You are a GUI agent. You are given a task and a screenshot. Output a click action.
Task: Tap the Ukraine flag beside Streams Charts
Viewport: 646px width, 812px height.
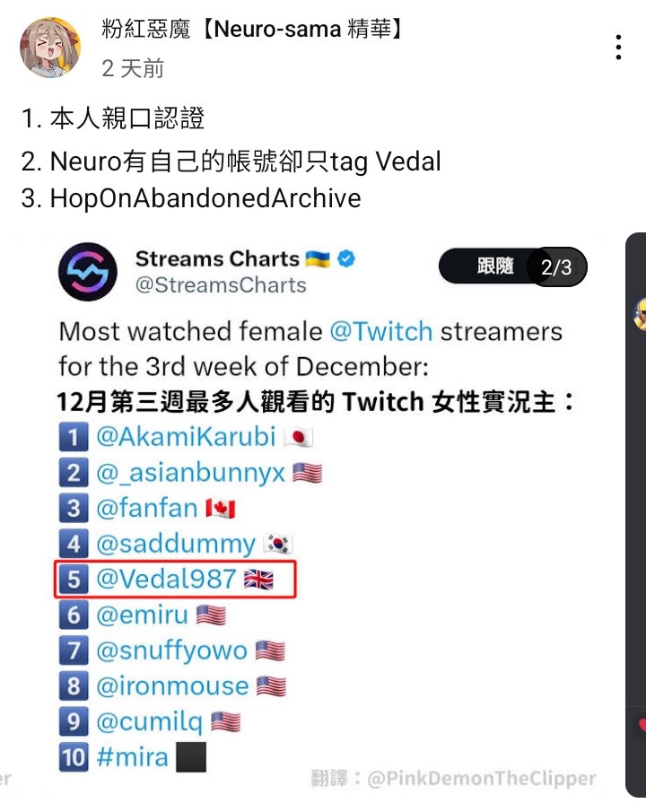click(317, 258)
